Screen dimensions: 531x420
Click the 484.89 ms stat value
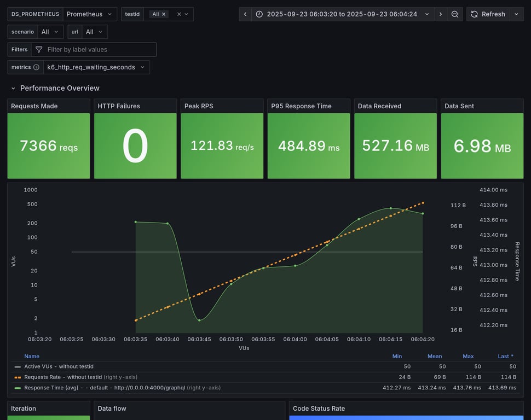pos(309,146)
